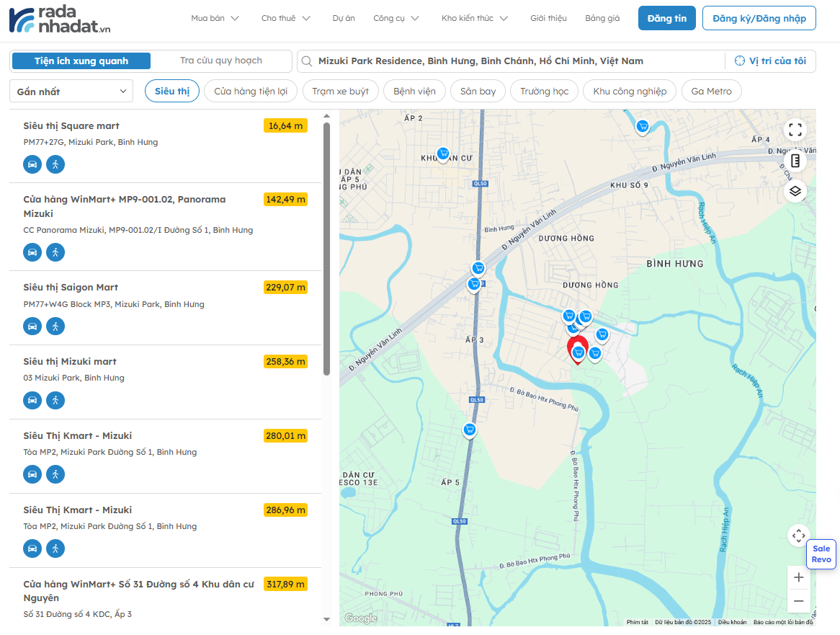Open the Bảng giá menu item
Viewport: 840px width, 635px height.
coord(602,18)
